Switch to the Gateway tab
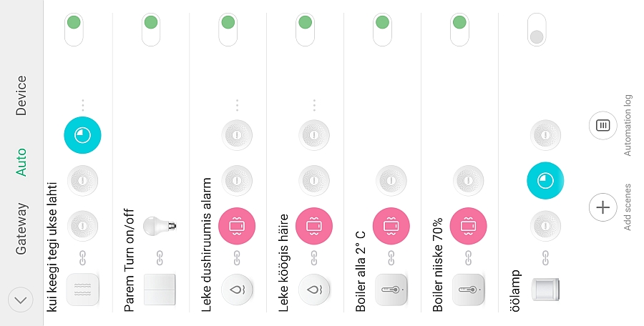 pos(21,229)
